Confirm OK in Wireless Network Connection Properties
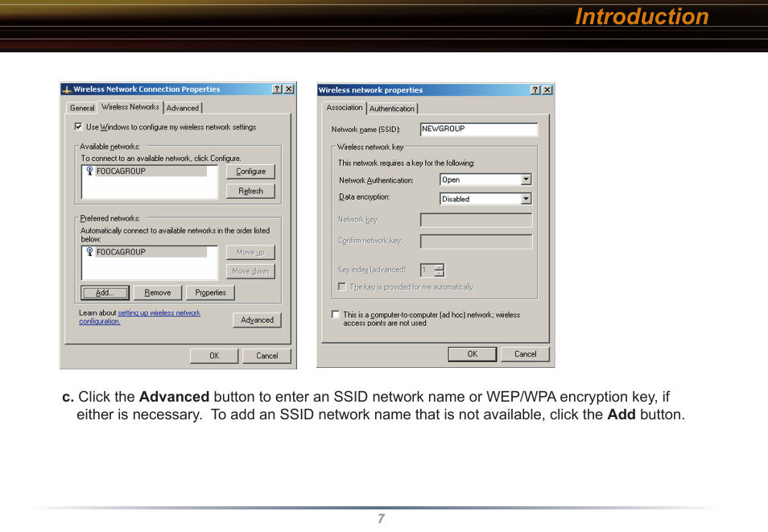The image size is (768, 532). (x=214, y=356)
